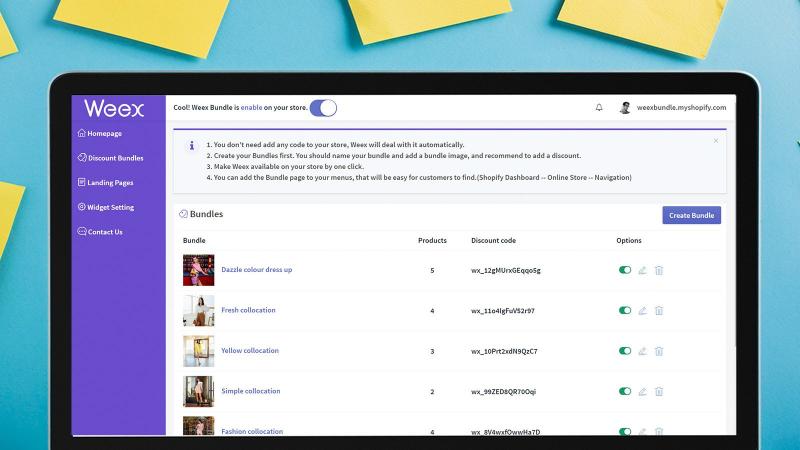Screen dimensions: 800x450
Task: Open Simple collocation bundle
Action: (x=251, y=391)
